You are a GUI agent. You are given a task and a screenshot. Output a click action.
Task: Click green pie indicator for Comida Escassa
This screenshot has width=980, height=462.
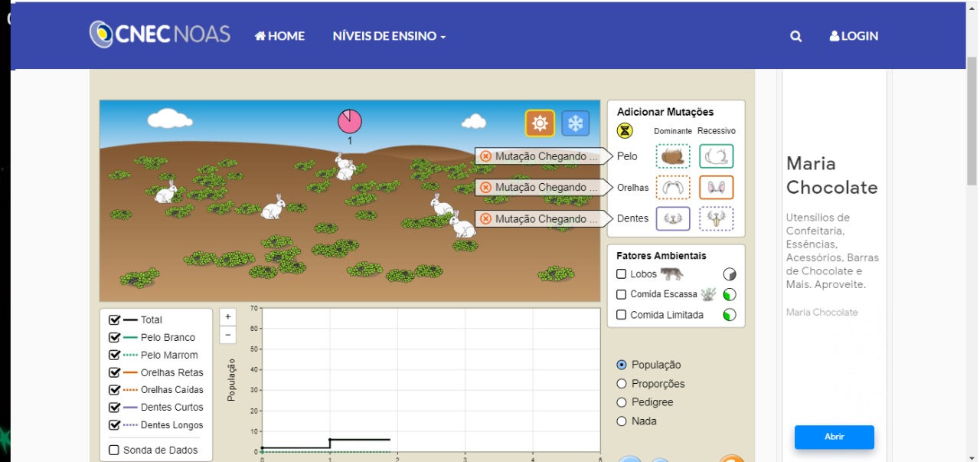[730, 294]
